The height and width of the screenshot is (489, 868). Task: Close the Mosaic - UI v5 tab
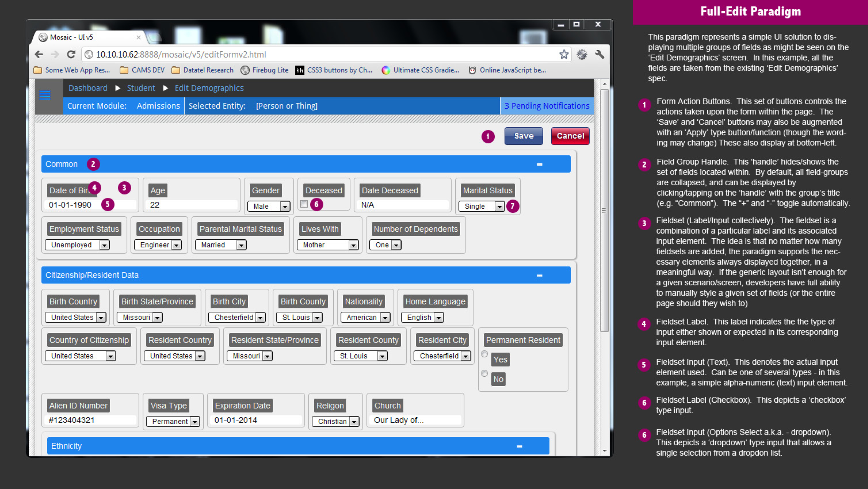pyautogui.click(x=138, y=37)
